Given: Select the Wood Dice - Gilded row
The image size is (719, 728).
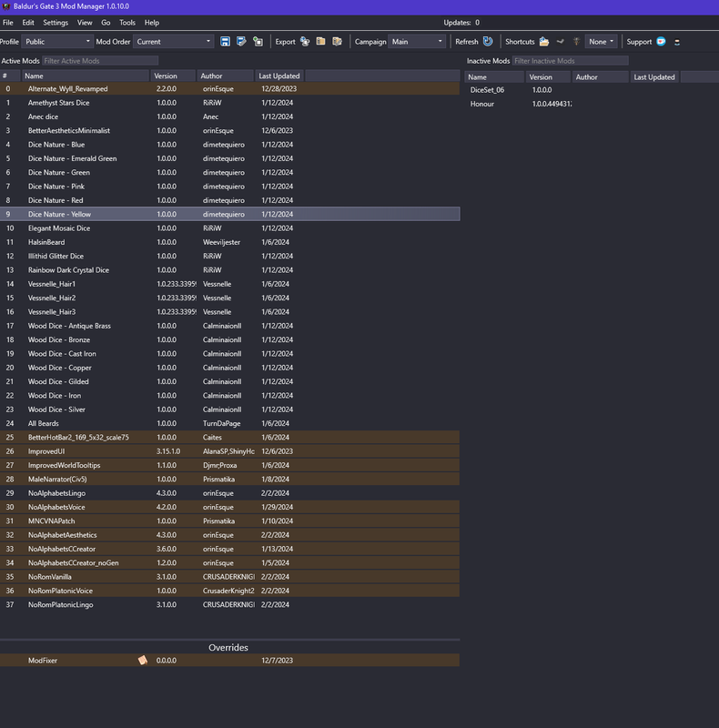Looking at the screenshot, I should point(230,381).
